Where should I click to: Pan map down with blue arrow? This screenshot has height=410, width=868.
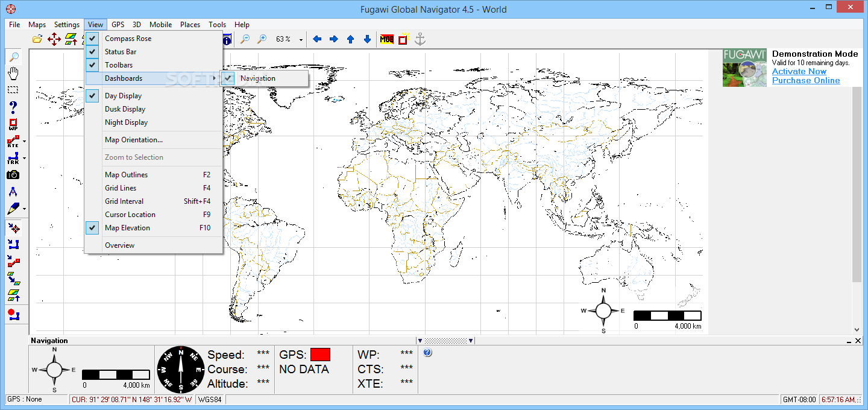click(367, 39)
